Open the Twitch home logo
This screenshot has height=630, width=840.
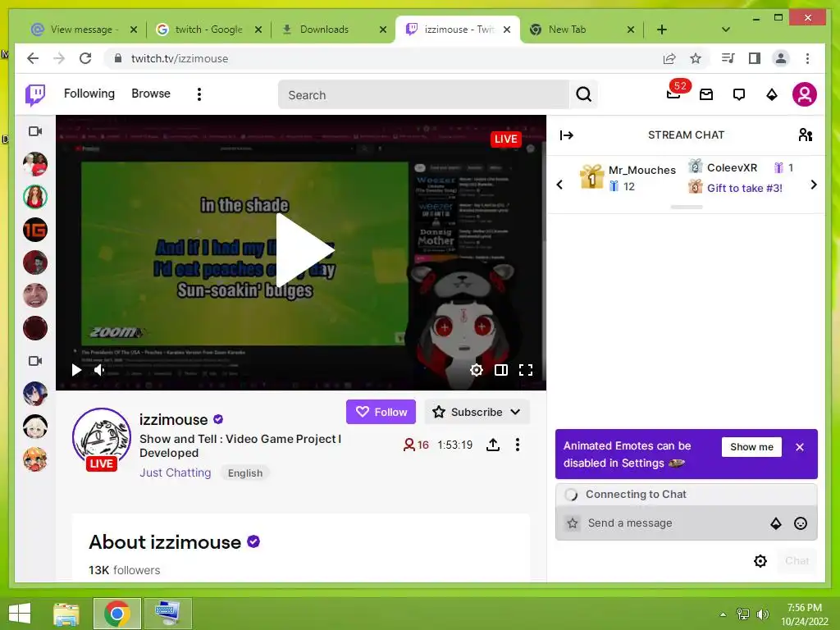pyautogui.click(x=35, y=95)
